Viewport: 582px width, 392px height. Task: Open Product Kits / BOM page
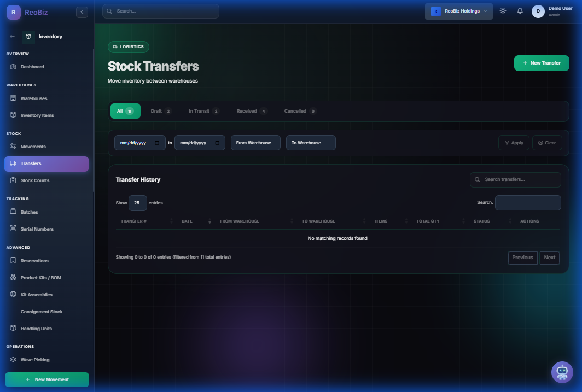point(40,278)
